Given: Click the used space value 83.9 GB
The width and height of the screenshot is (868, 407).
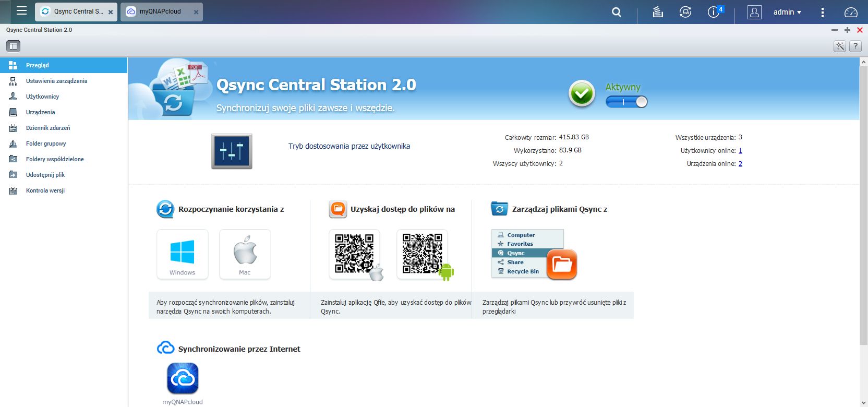Looking at the screenshot, I should [x=570, y=150].
